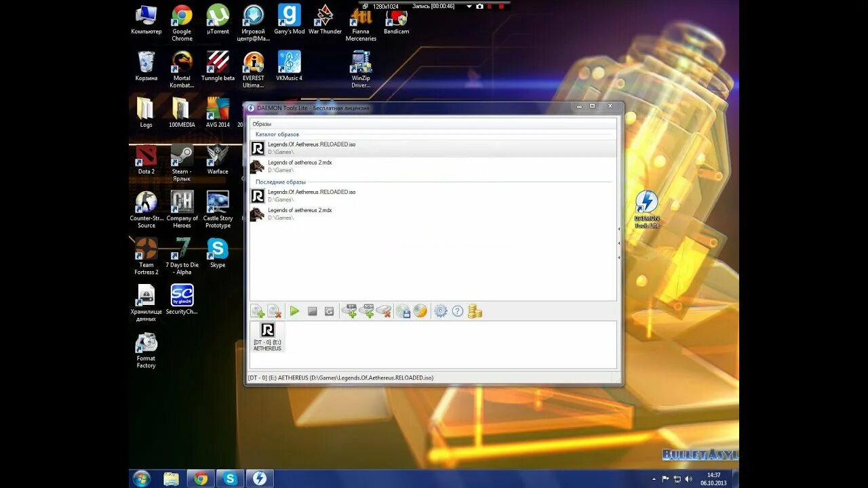Click Bandicam window mode icon near 1280x1024
The width and height of the screenshot is (868, 488).
point(366,6)
